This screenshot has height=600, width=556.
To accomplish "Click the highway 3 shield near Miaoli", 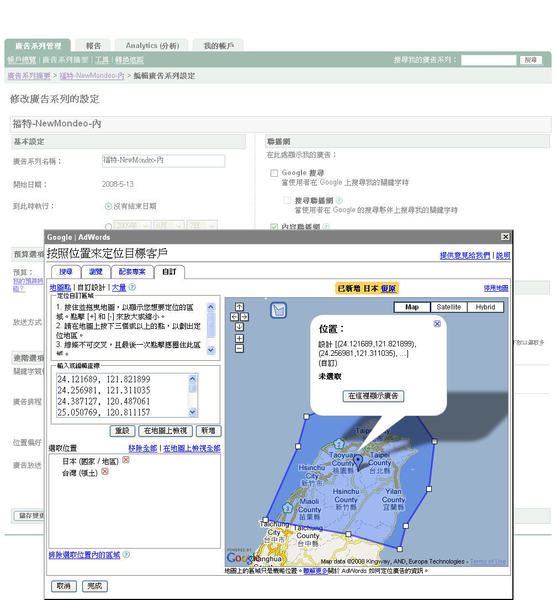I will [x=288, y=508].
